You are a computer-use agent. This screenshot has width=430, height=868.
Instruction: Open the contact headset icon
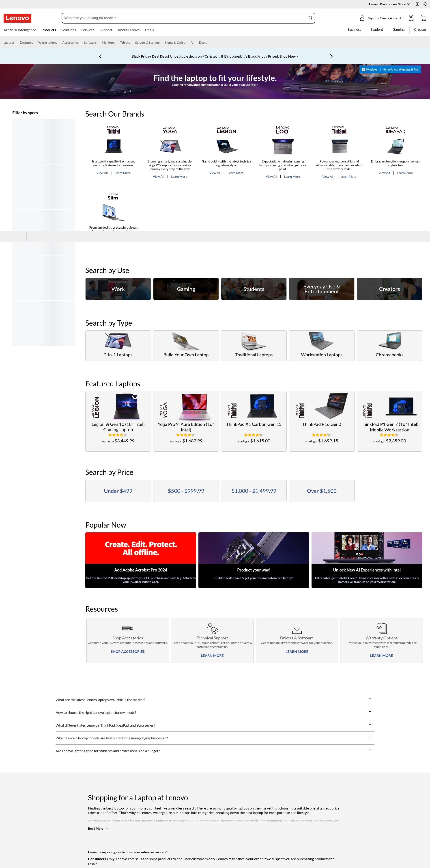tap(425, 4)
